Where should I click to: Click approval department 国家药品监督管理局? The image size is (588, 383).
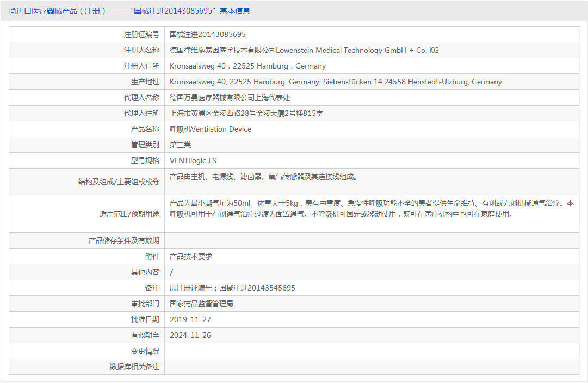point(208,303)
